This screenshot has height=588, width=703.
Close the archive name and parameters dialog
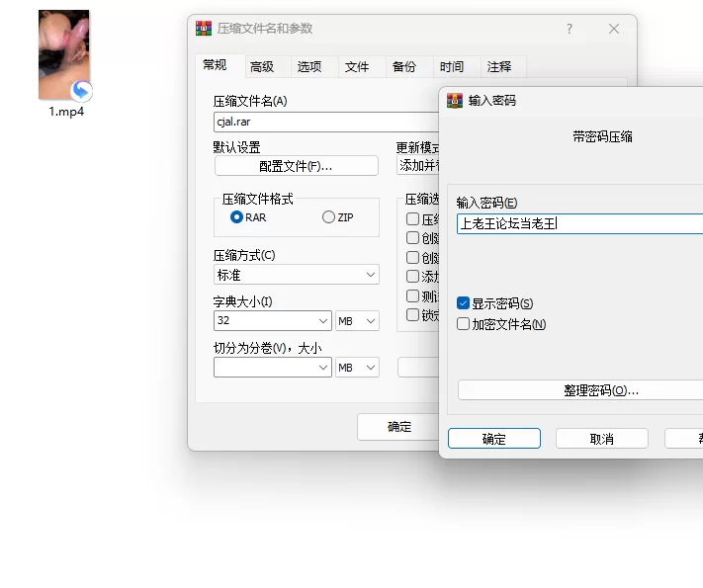[614, 29]
